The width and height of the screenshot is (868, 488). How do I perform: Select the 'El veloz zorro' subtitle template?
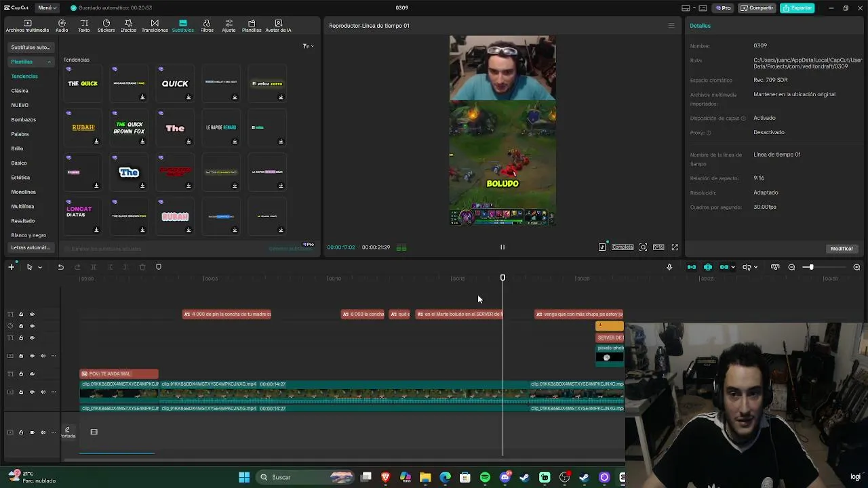pos(267,83)
